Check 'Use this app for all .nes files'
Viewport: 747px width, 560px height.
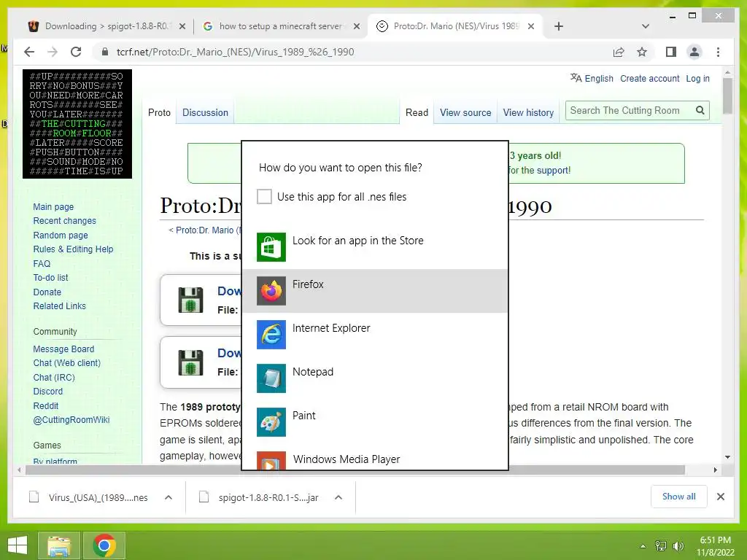click(264, 196)
